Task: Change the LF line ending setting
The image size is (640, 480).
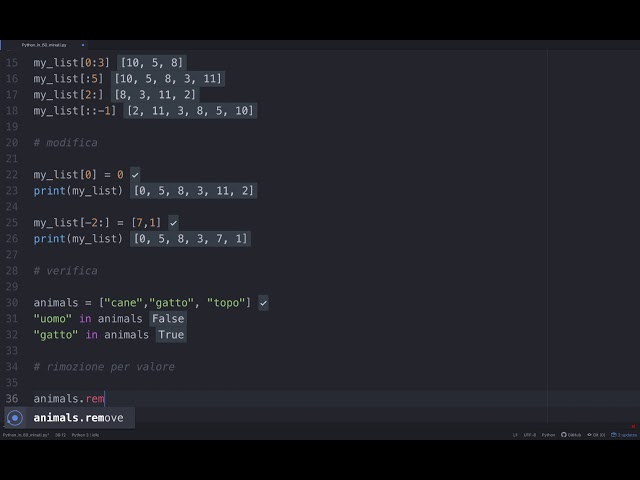Action: pos(515,435)
